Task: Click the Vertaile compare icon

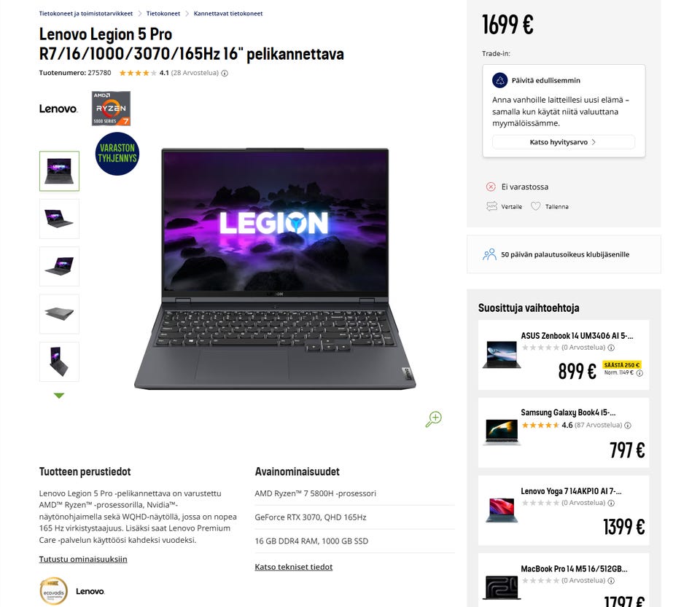Action: pos(491,206)
